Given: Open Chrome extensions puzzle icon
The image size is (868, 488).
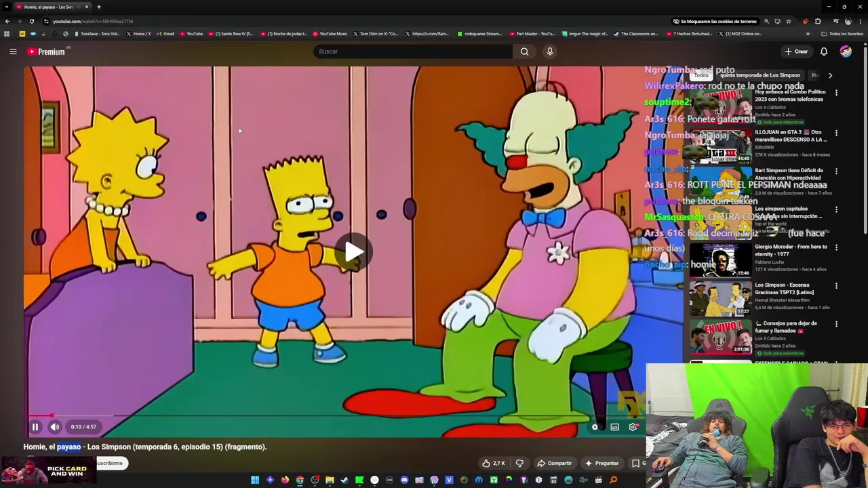Looking at the screenshot, I should point(818,21).
